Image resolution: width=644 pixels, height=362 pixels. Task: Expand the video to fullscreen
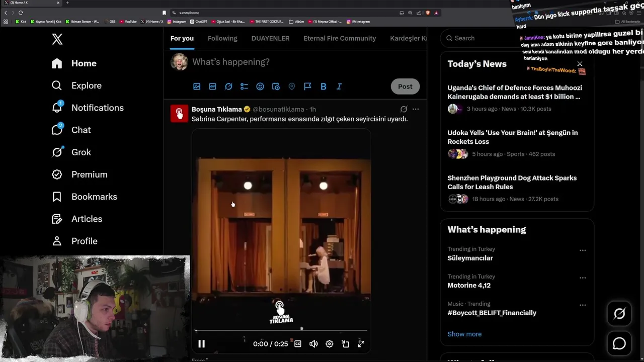tap(361, 344)
